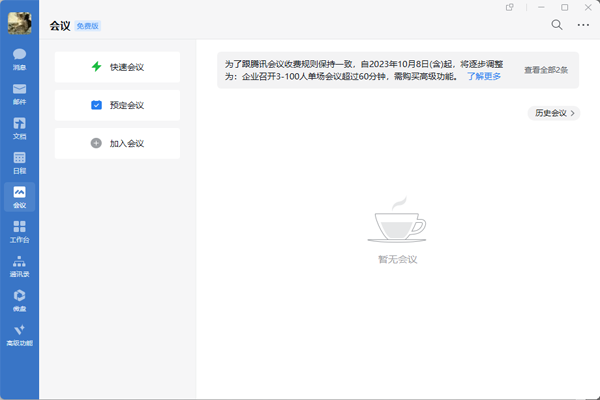This screenshot has width=600, height=400.
Task: Open 工作台 (Workbench) in the sidebar
Action: click(19, 232)
